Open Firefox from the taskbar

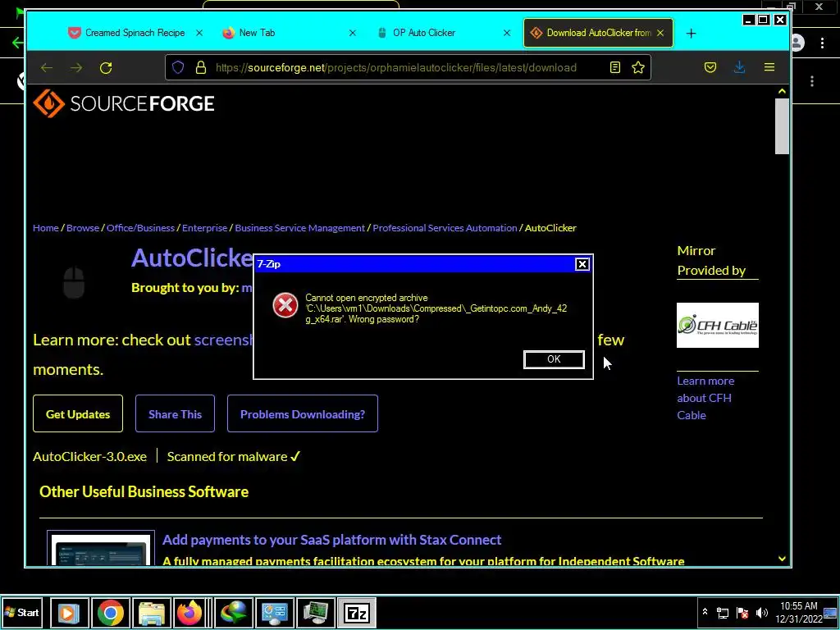pos(189,613)
